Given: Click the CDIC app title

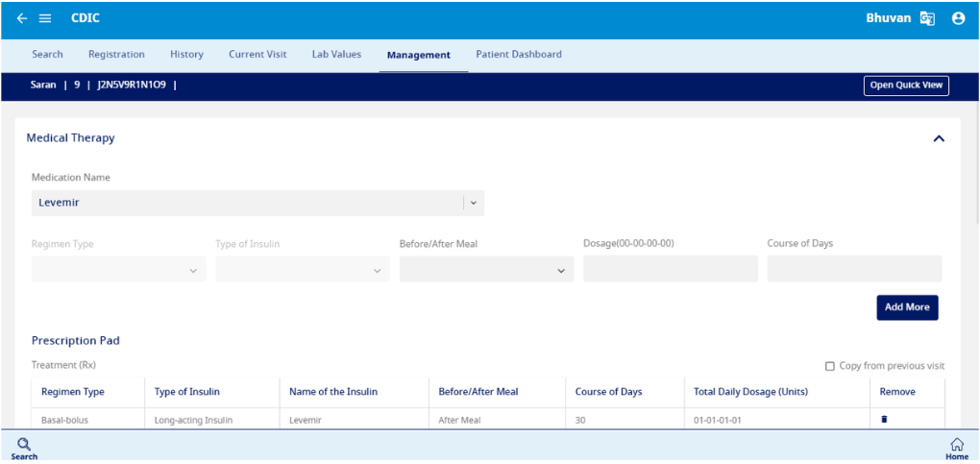Looking at the screenshot, I should (x=86, y=18).
